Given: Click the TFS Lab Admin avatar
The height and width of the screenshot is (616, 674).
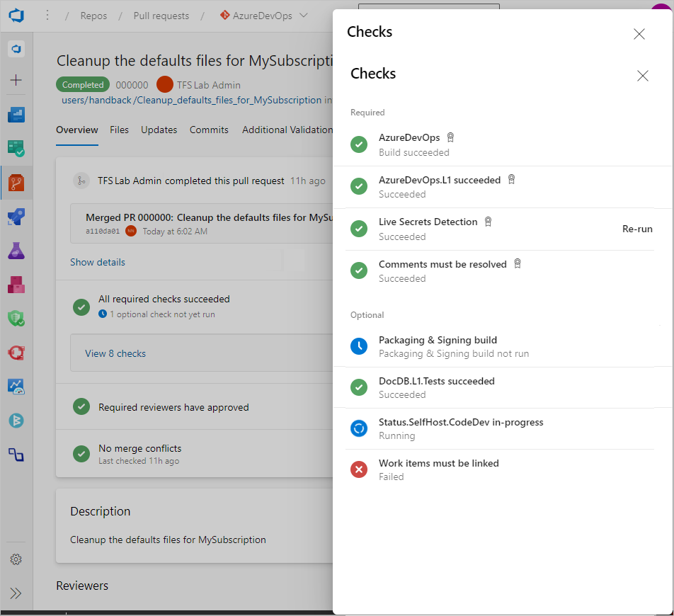Looking at the screenshot, I should pyautogui.click(x=164, y=84).
